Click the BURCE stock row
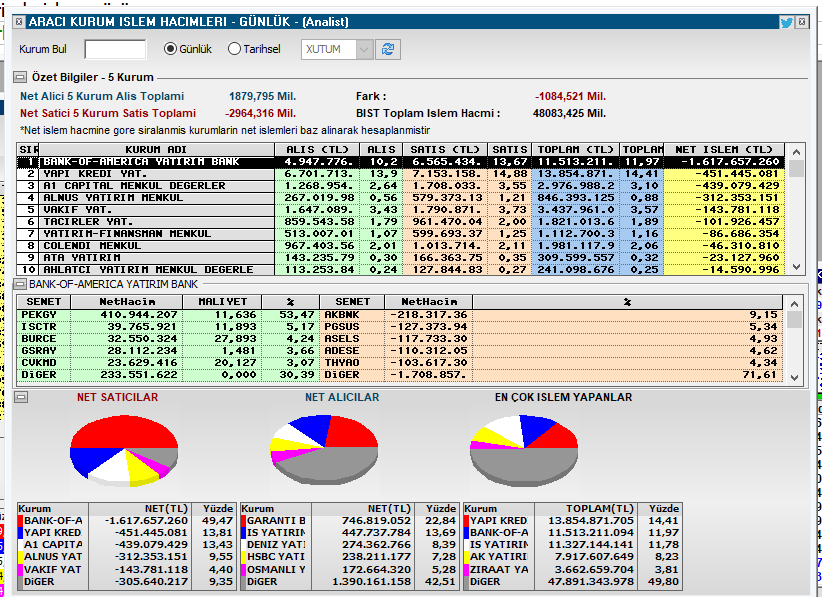822x597 pixels. 168,339
